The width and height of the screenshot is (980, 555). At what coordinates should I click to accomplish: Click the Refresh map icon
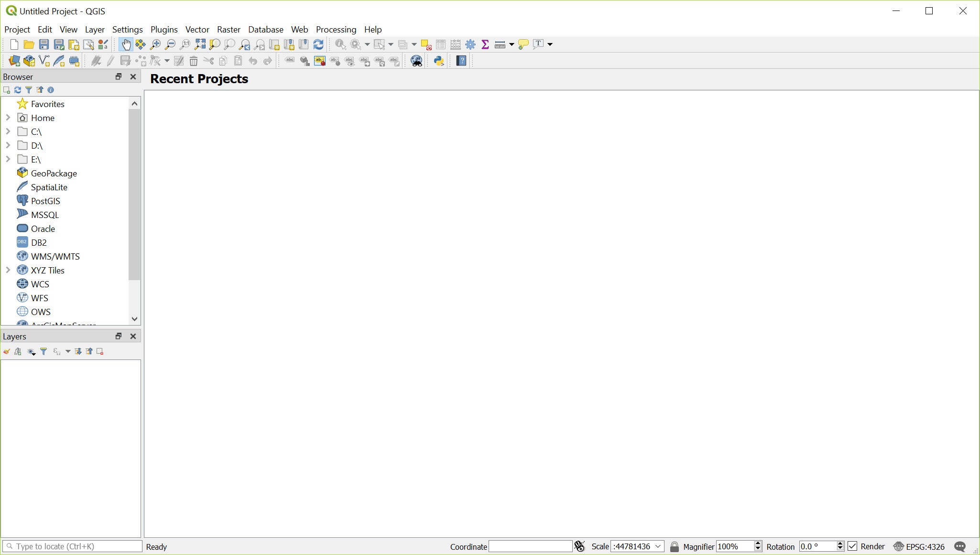click(318, 44)
